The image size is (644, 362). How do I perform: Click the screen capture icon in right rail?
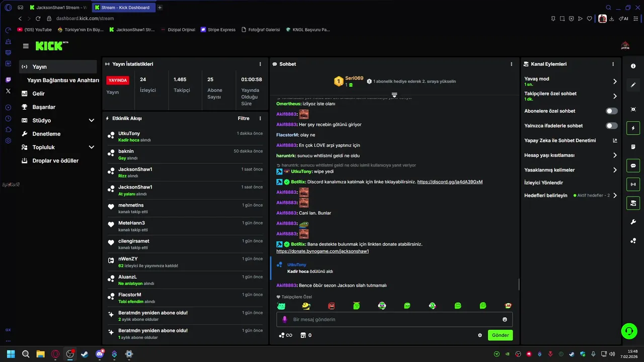coord(633,109)
